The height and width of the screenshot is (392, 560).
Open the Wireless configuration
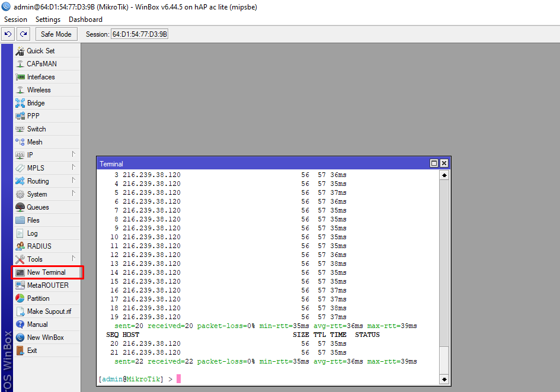click(x=39, y=90)
